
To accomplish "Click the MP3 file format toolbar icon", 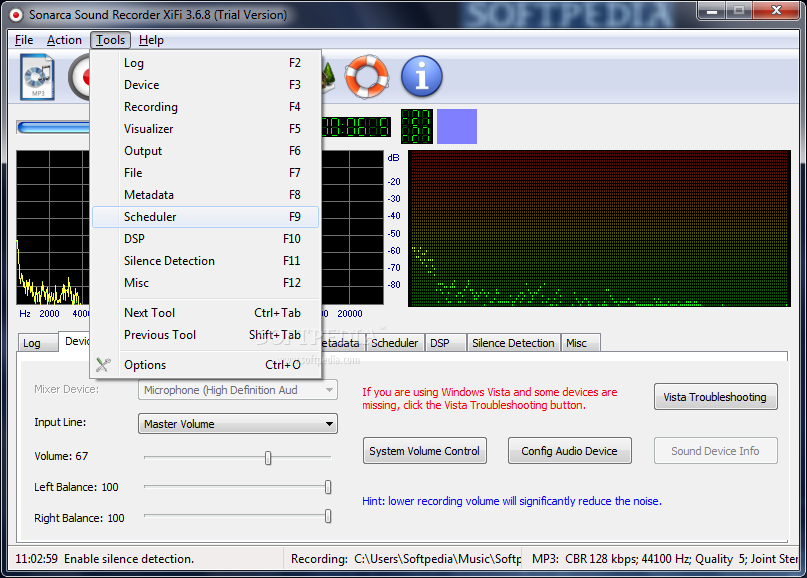I will point(37,77).
